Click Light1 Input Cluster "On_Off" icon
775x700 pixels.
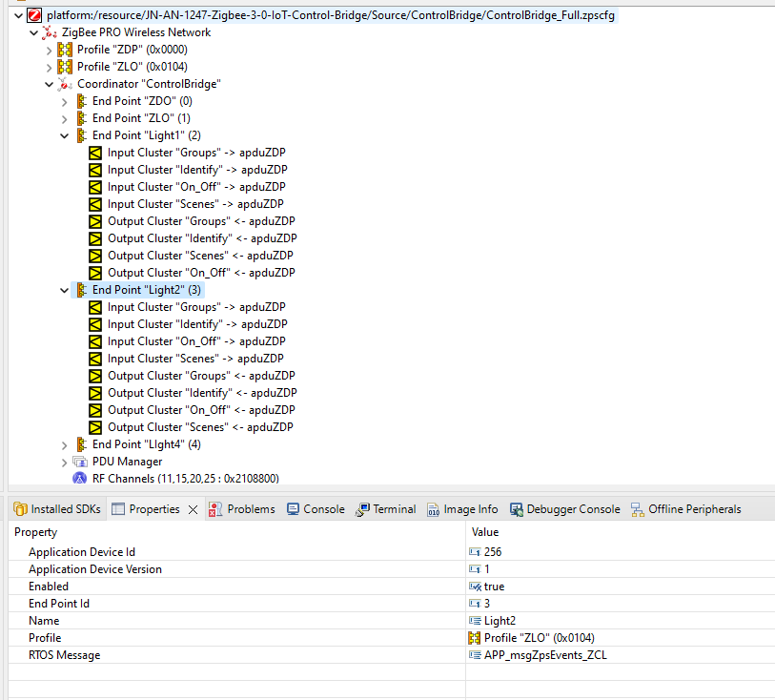point(95,187)
